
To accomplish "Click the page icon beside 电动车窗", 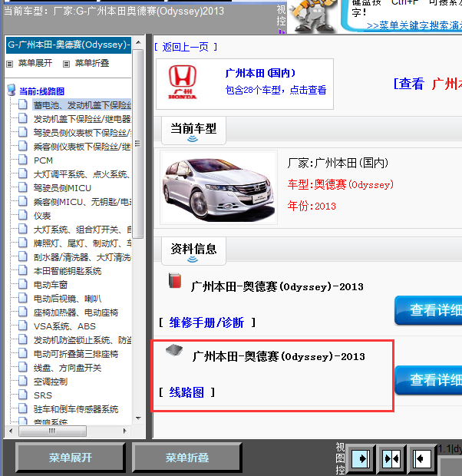I will click(x=23, y=284).
